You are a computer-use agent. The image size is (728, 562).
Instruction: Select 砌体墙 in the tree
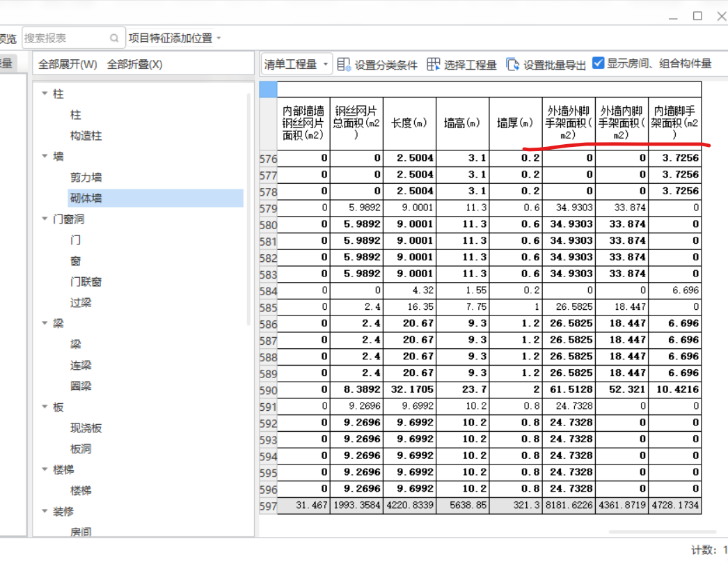pyautogui.click(x=155, y=198)
